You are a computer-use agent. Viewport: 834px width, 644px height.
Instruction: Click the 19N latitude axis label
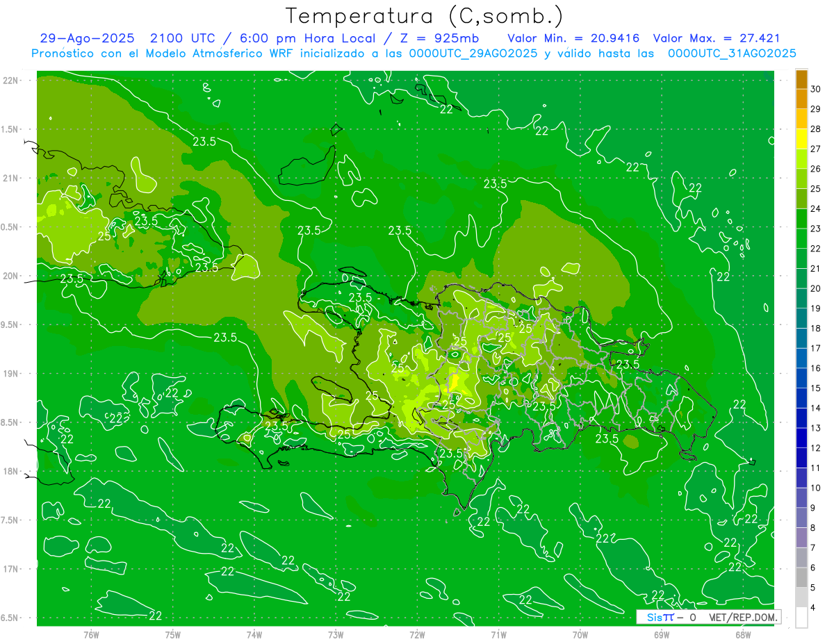pos(10,374)
